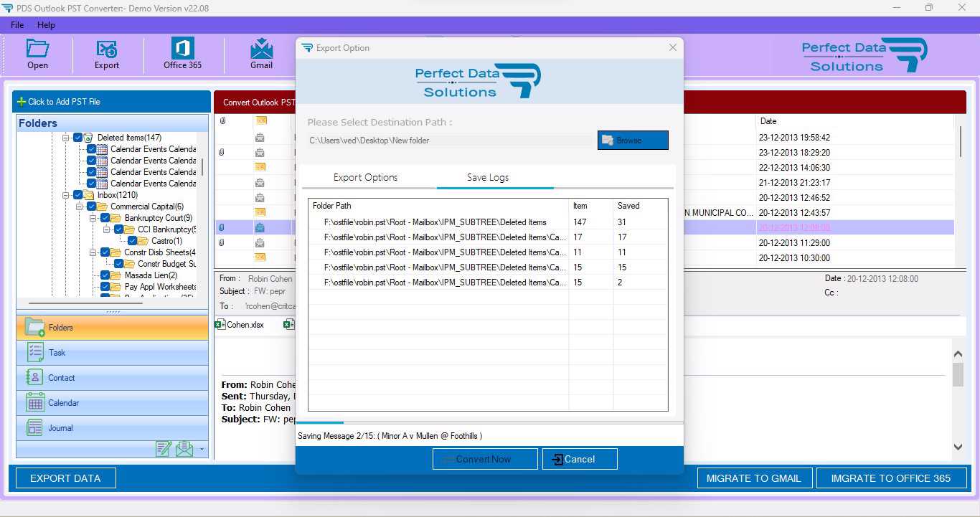This screenshot has width=980, height=517.
Task: Click the preview pane scroll down arrow
Action: click(x=958, y=447)
